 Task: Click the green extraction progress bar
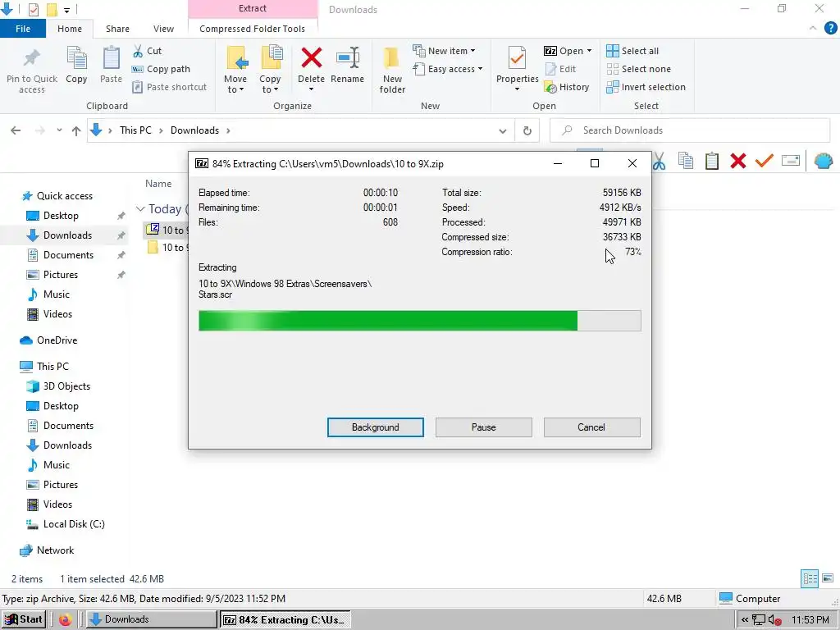pyautogui.click(x=419, y=321)
